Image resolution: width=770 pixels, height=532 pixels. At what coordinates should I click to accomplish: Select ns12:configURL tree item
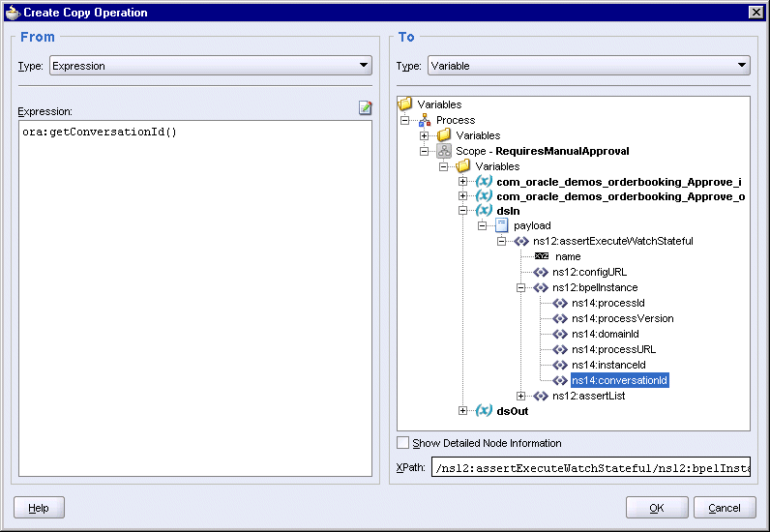[590, 272]
